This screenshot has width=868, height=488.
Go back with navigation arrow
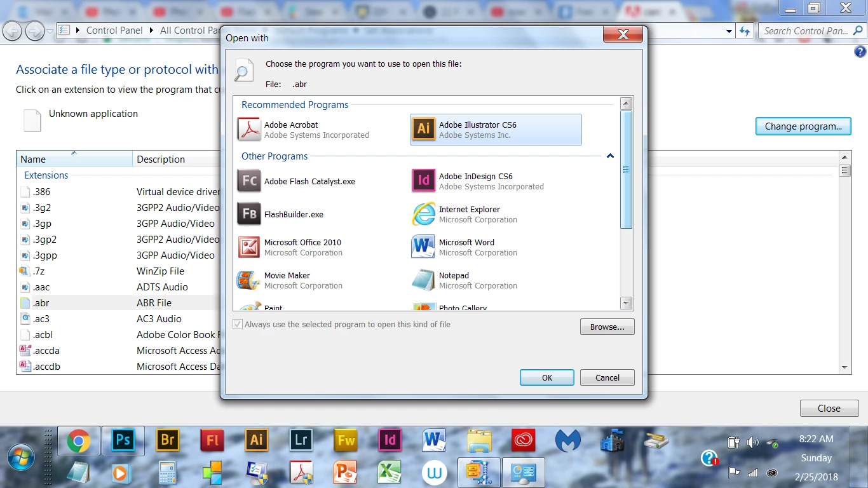(13, 30)
